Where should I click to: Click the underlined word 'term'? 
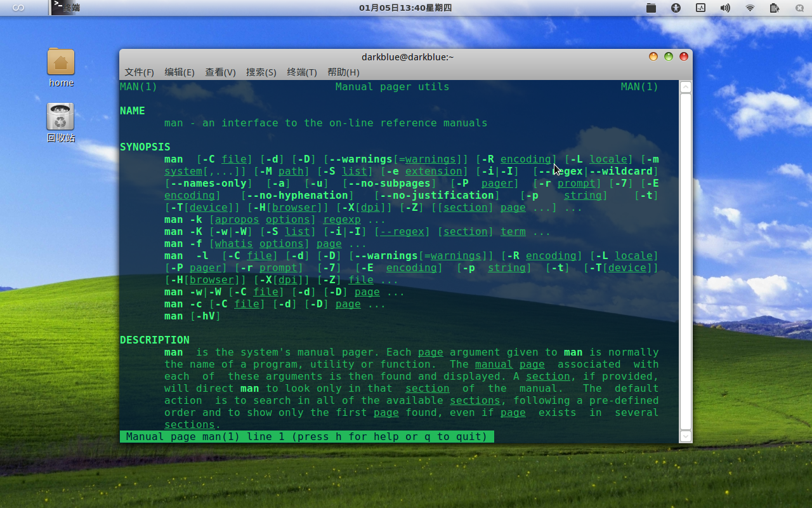[513, 232]
